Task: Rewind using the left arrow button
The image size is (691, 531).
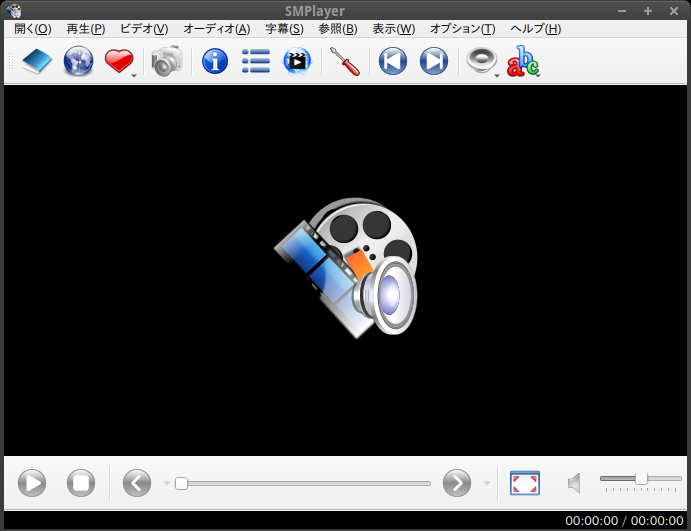Action: pyautogui.click(x=137, y=483)
